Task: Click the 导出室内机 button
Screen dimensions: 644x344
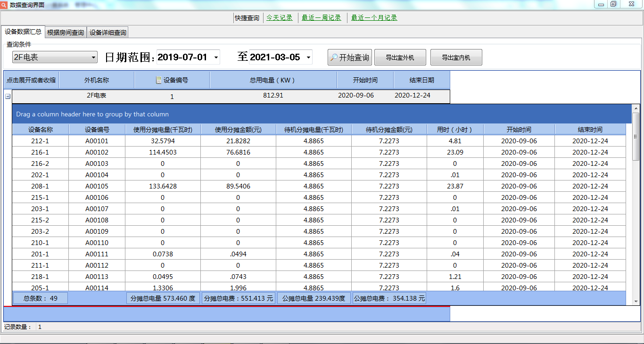Action: 456,57
